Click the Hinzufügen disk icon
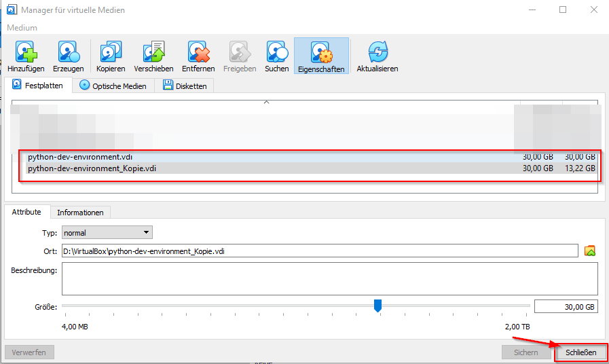The width and height of the screenshot is (609, 364). point(26,52)
